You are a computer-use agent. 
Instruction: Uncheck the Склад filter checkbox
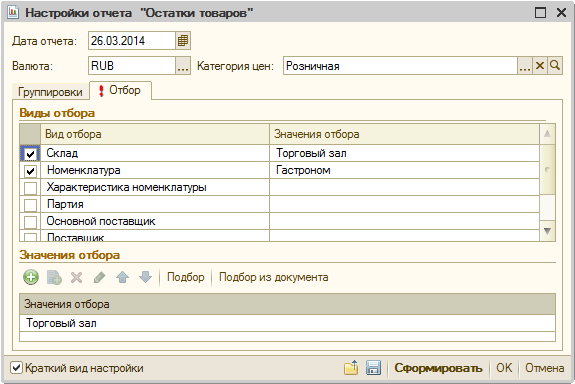30,154
